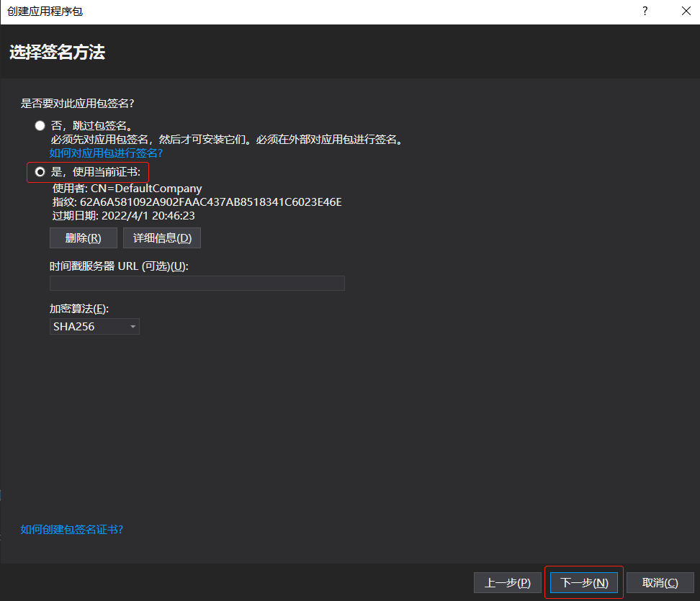Click the 选择签名方法 page heading

click(58, 52)
